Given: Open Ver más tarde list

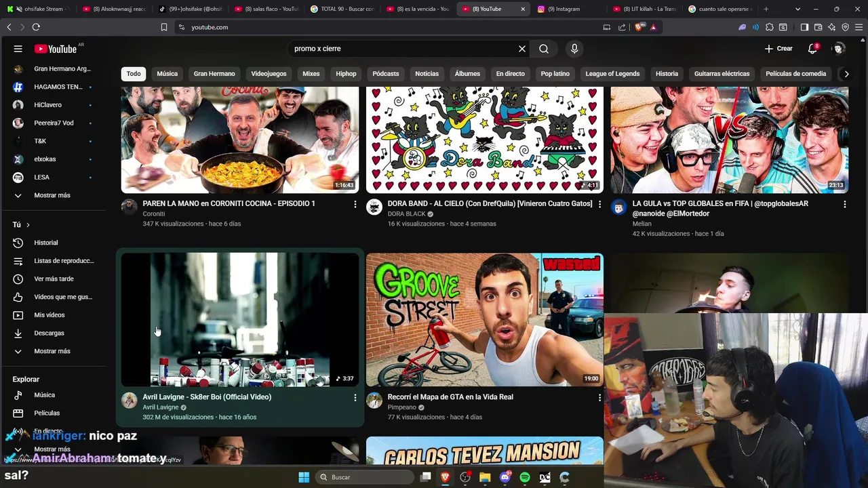Looking at the screenshot, I should tap(53, 279).
